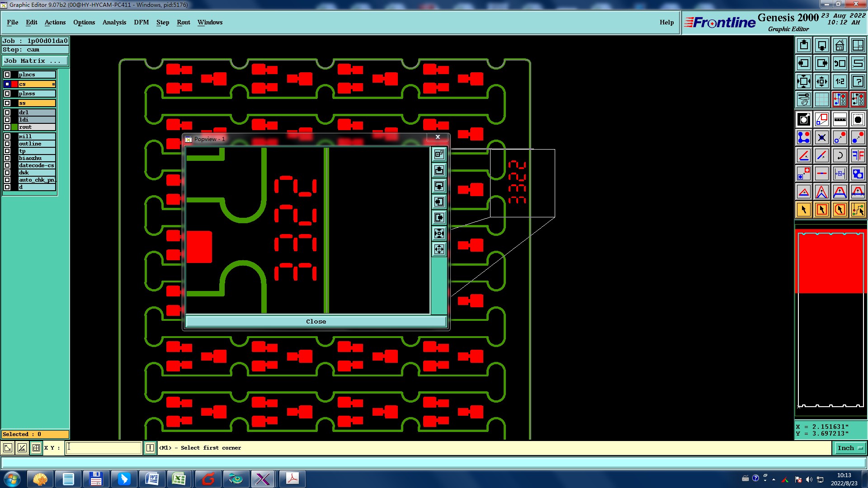Toggle visibility checkbox for datecode-cs layer
This screenshot has height=488, width=868.
tap(7, 165)
